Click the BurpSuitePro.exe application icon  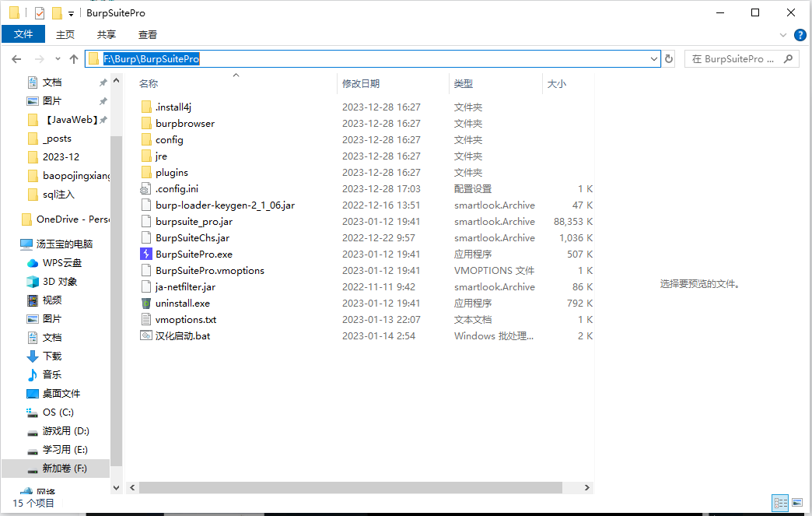pyautogui.click(x=146, y=254)
